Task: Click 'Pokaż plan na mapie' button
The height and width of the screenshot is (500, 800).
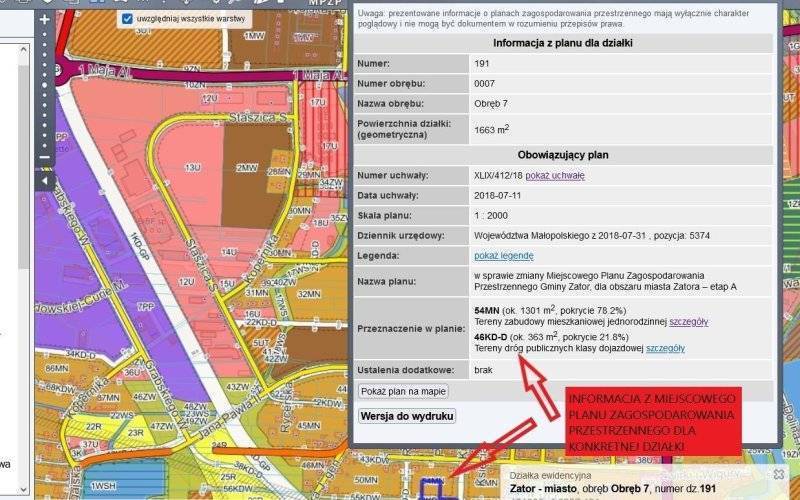Action: (403, 391)
